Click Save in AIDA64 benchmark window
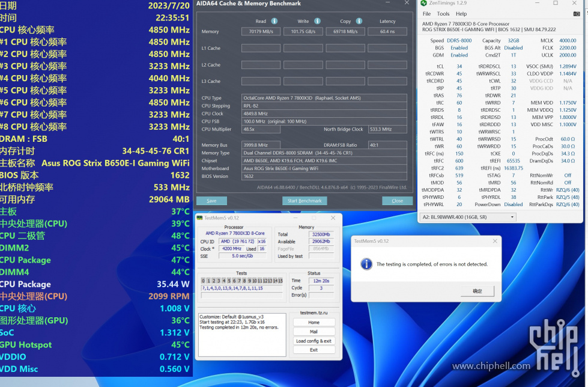The height and width of the screenshot is (387, 588). click(211, 201)
